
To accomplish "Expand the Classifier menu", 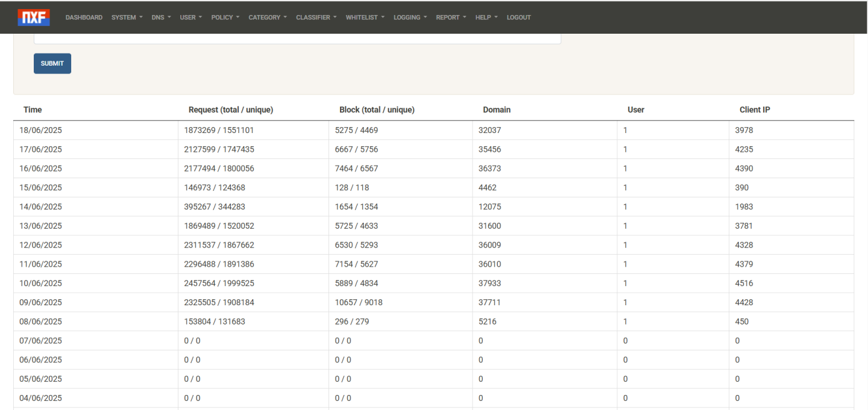I will 316,17.
